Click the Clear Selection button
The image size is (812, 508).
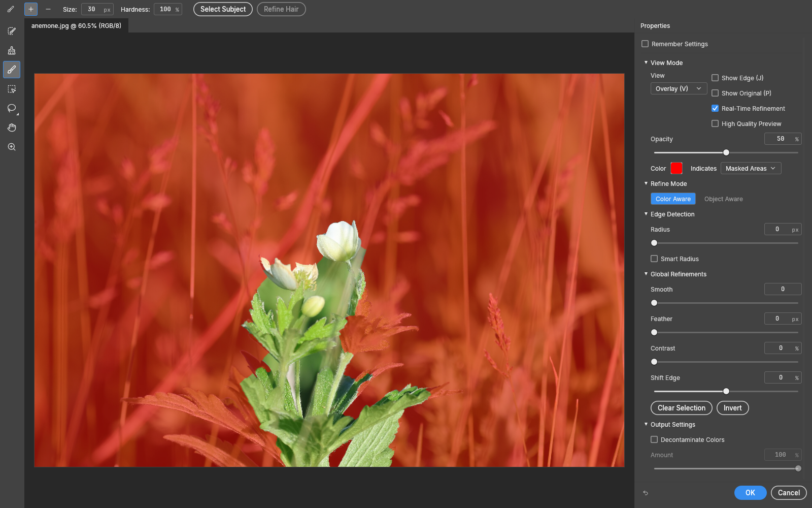pyautogui.click(x=682, y=408)
